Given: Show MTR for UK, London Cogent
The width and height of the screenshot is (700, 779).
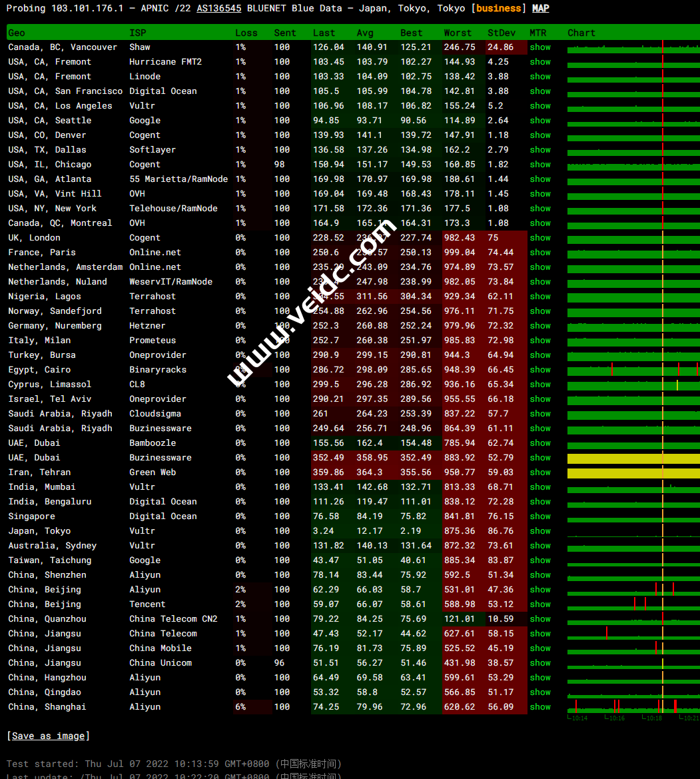Looking at the screenshot, I should [540, 237].
